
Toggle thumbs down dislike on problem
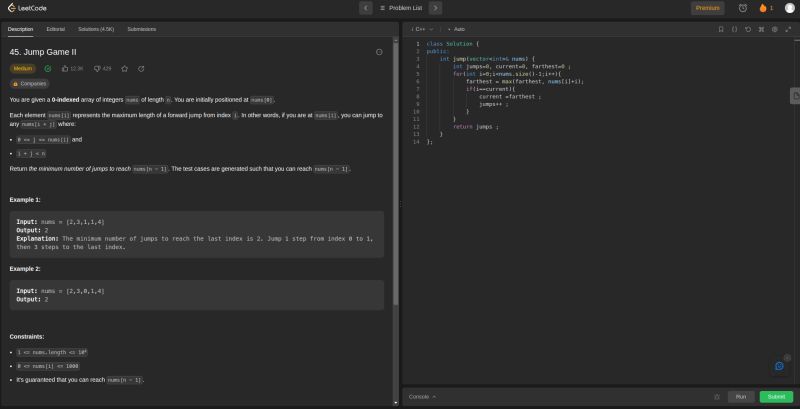tap(98, 69)
